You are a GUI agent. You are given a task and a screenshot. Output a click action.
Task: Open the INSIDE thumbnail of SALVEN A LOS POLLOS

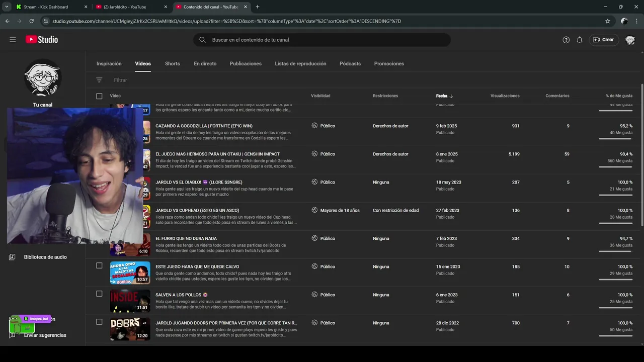point(130,301)
